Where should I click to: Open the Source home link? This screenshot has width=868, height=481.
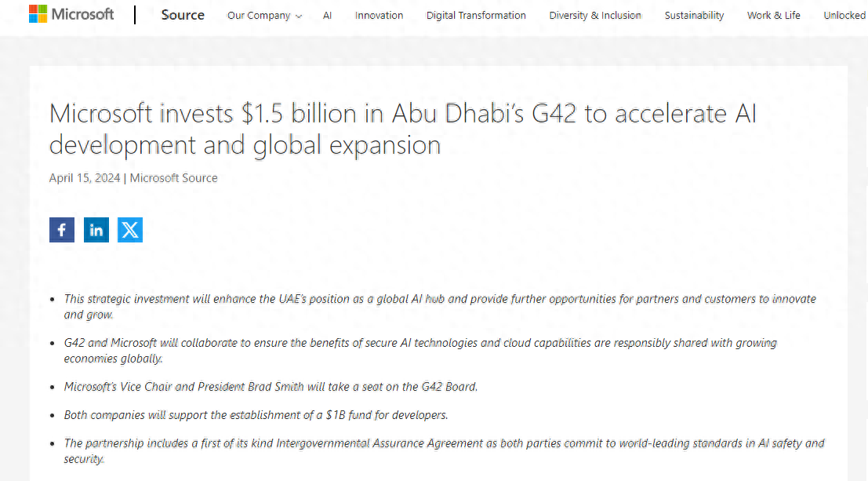pos(183,15)
